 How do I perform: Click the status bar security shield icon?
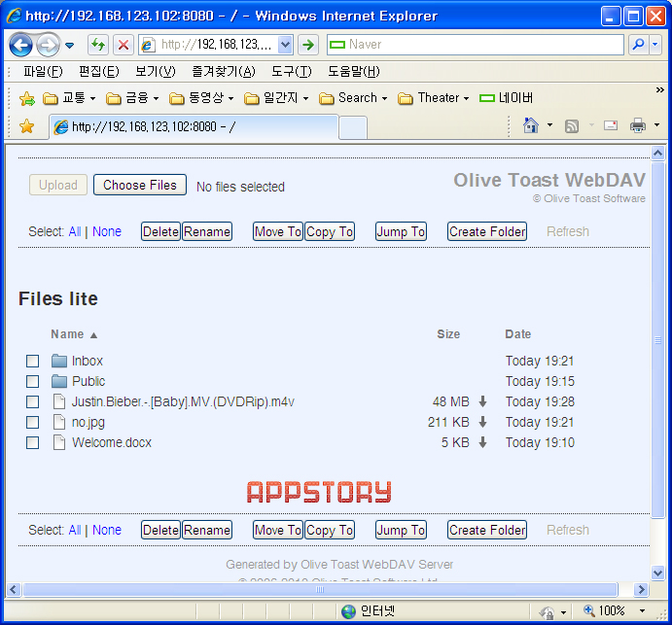click(548, 612)
